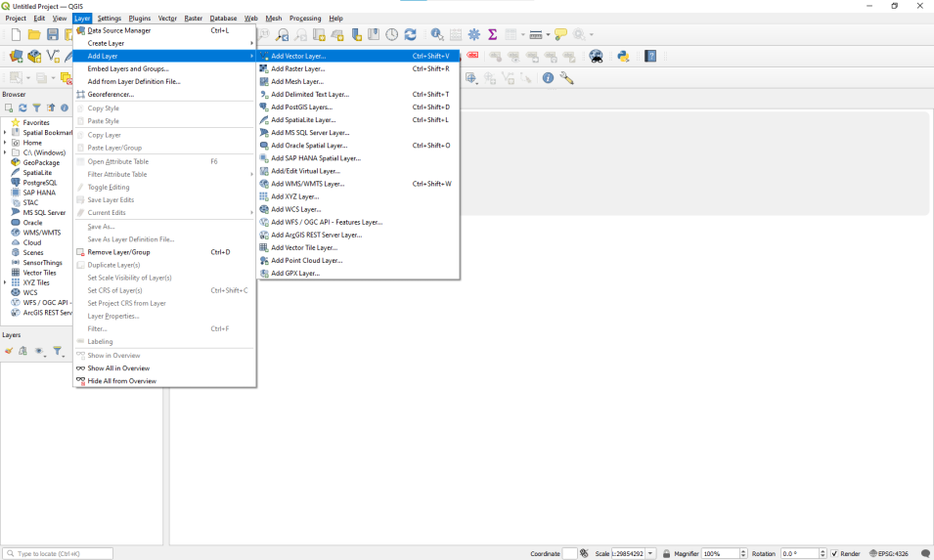Choose Add Delimited Text Layer

358,94
